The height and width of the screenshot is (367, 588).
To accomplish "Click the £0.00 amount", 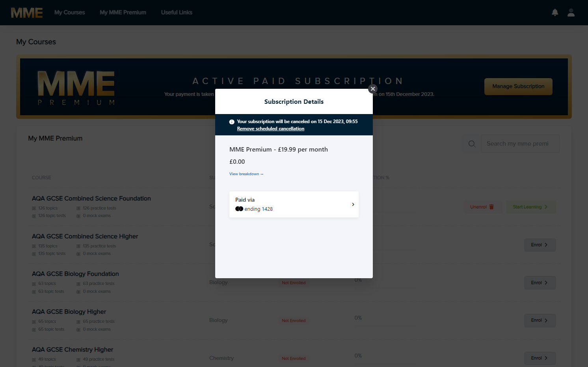I will [237, 162].
